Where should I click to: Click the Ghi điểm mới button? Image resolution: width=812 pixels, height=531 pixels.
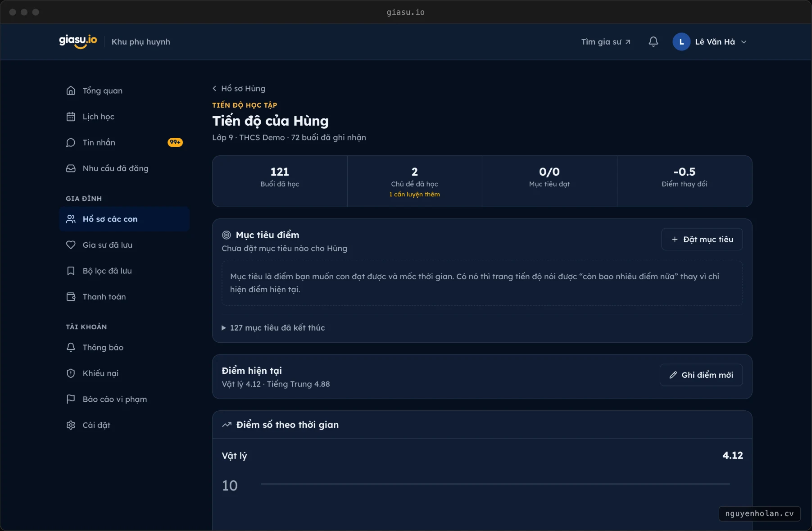click(701, 375)
